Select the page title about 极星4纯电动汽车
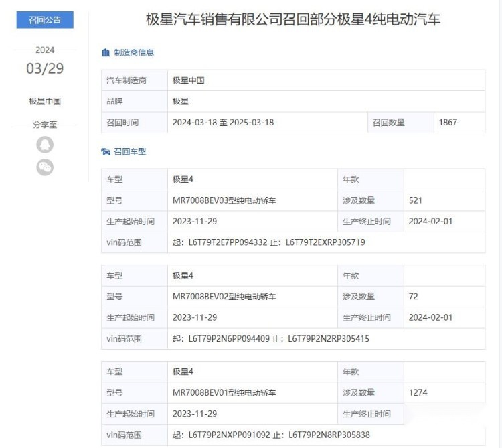 293,19
